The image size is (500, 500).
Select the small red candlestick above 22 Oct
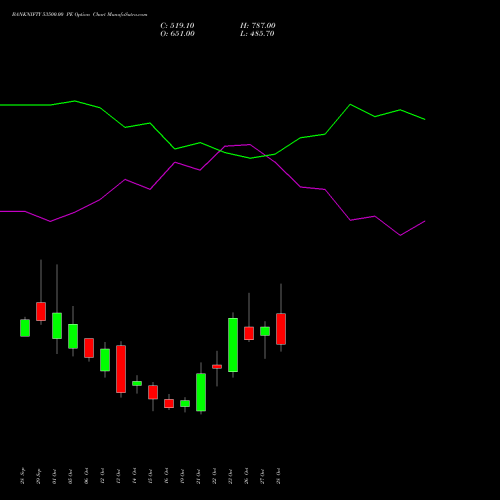pos(217,367)
